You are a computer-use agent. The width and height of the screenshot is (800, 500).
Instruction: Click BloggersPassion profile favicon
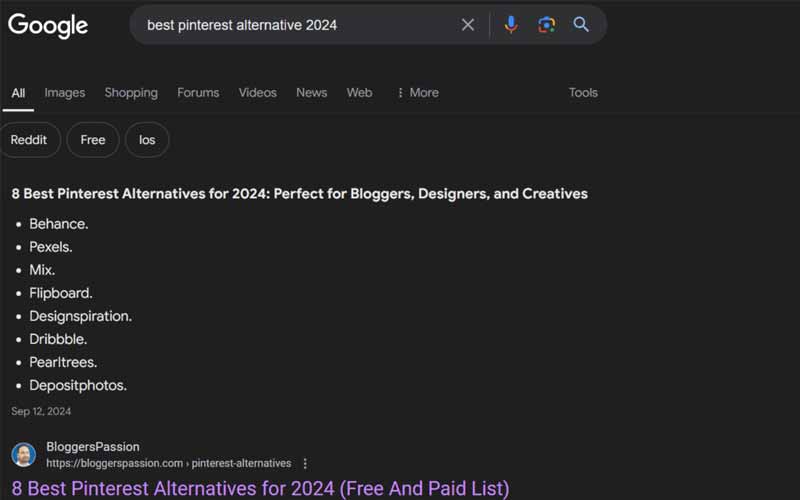(23, 455)
